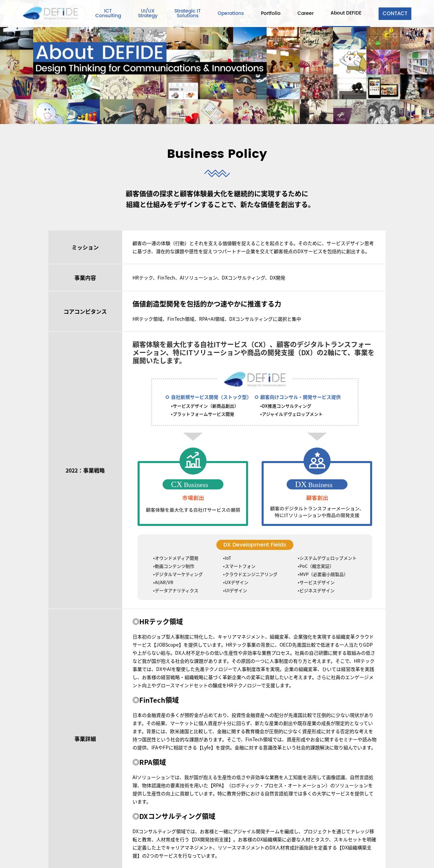Click the 顧客創出 orange text
434x868 pixels.
[x=317, y=498]
